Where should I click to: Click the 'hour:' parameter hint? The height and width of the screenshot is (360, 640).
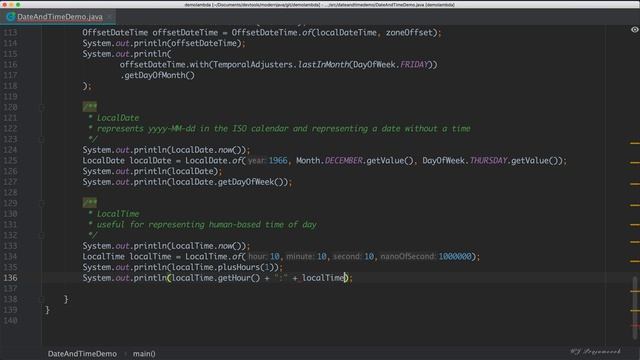click(257, 256)
